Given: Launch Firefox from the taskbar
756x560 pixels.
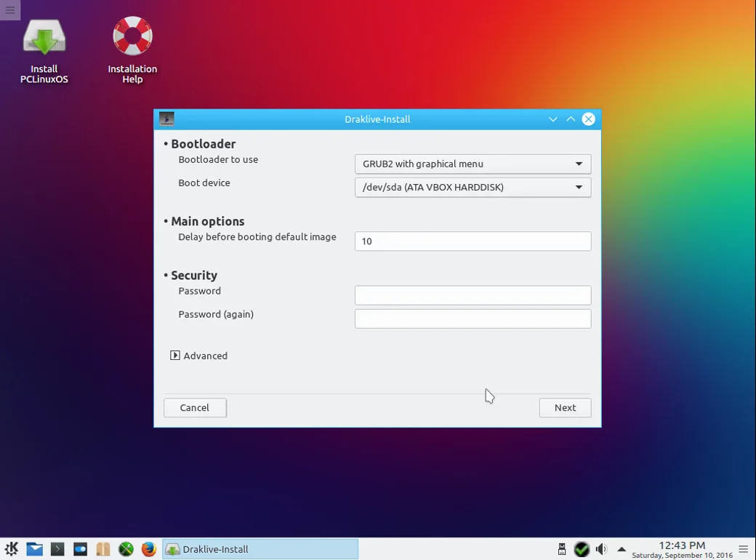Looking at the screenshot, I should pyautogui.click(x=148, y=549).
